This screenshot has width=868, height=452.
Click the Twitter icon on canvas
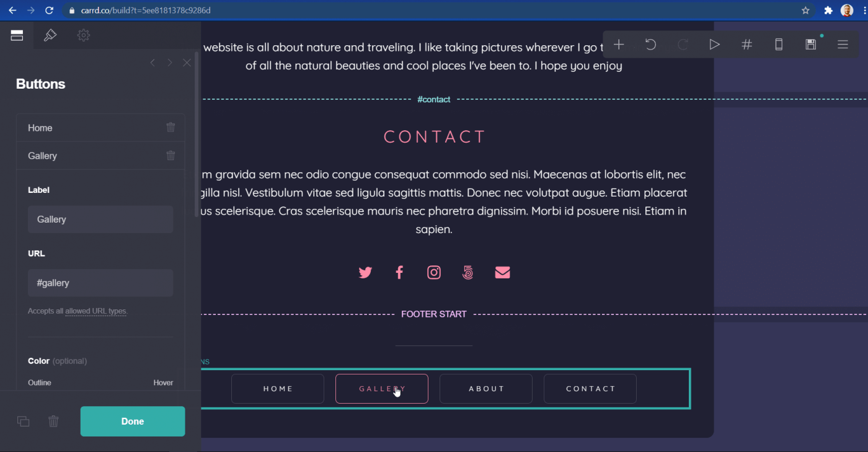[365, 273]
